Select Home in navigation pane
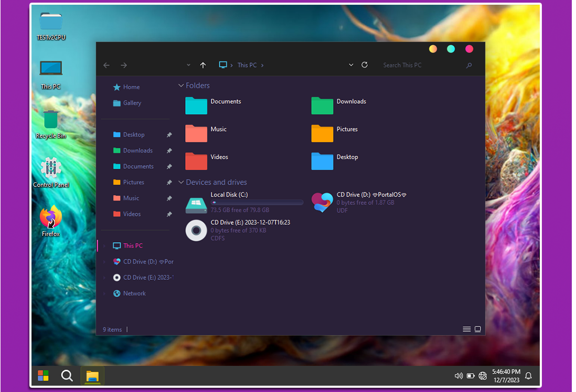The image size is (576, 392). pyautogui.click(x=131, y=87)
